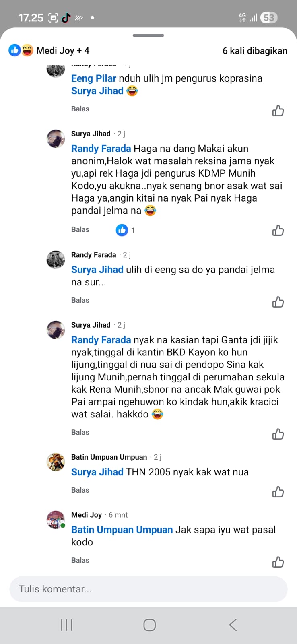This screenshot has width=297, height=644.
Task: Open the Eeng Pilar profile mention
Action: [x=93, y=78]
